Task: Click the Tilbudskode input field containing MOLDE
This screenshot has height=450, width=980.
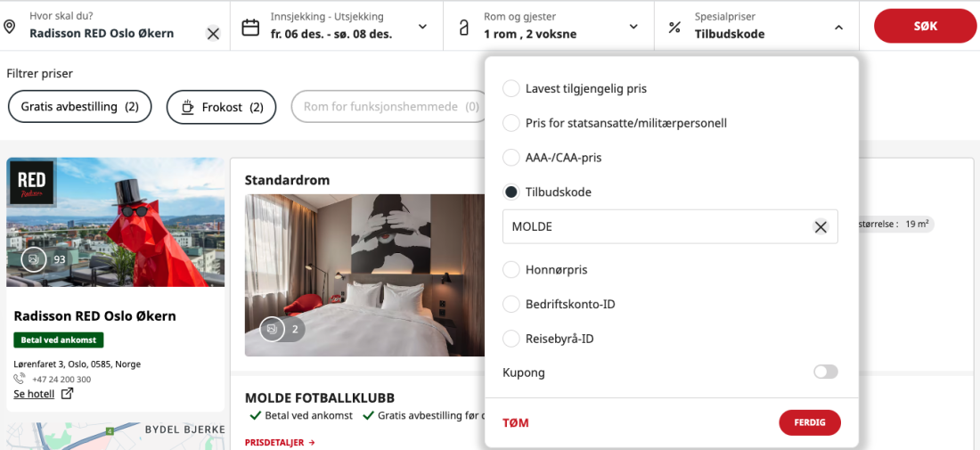Action: pyautogui.click(x=670, y=227)
